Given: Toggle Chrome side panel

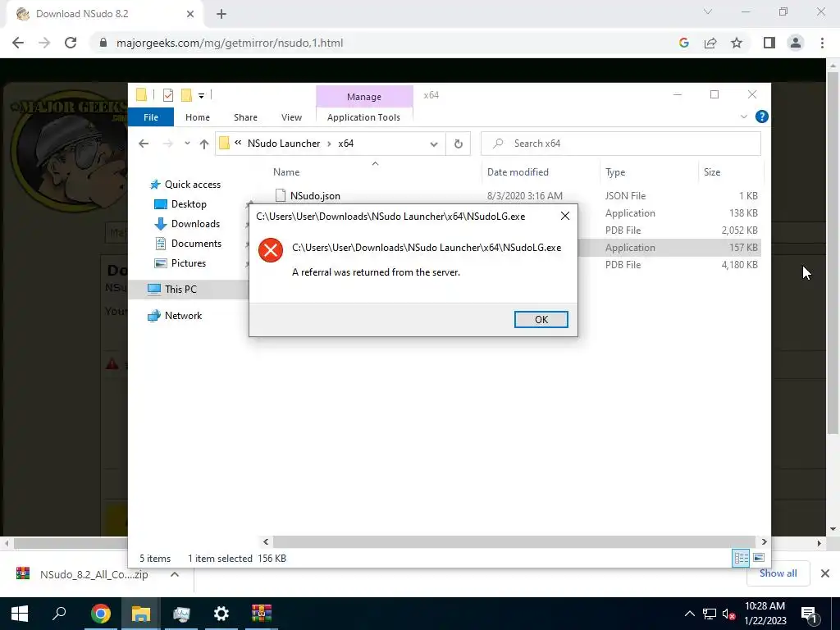Looking at the screenshot, I should point(769,43).
